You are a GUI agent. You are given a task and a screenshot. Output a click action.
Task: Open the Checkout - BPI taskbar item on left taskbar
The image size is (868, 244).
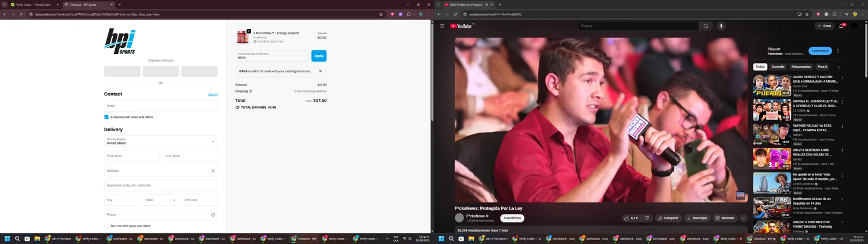(x=304, y=239)
